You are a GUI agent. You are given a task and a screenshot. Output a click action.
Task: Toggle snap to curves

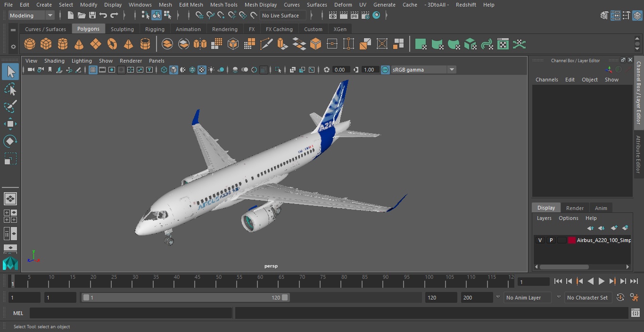210,16
